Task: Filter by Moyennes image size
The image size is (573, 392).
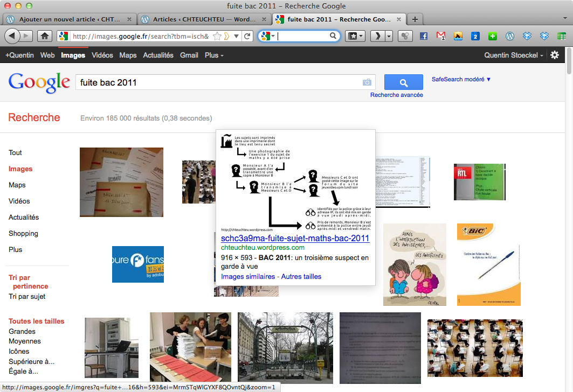Action: coord(24,341)
